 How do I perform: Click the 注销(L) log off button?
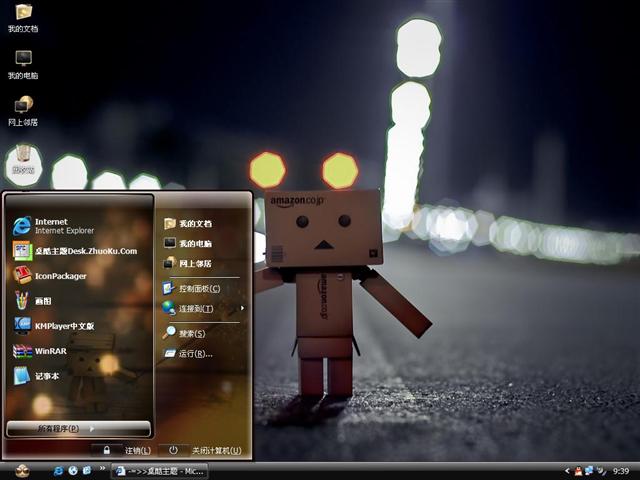click(138, 450)
